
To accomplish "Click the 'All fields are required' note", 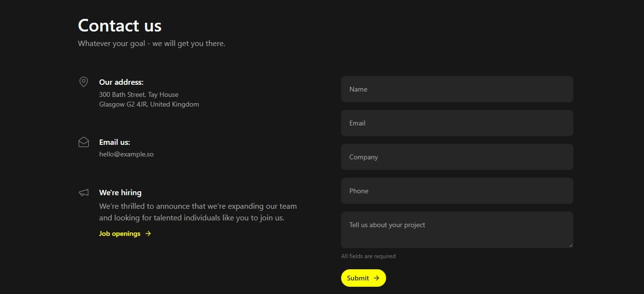I will pyautogui.click(x=368, y=256).
